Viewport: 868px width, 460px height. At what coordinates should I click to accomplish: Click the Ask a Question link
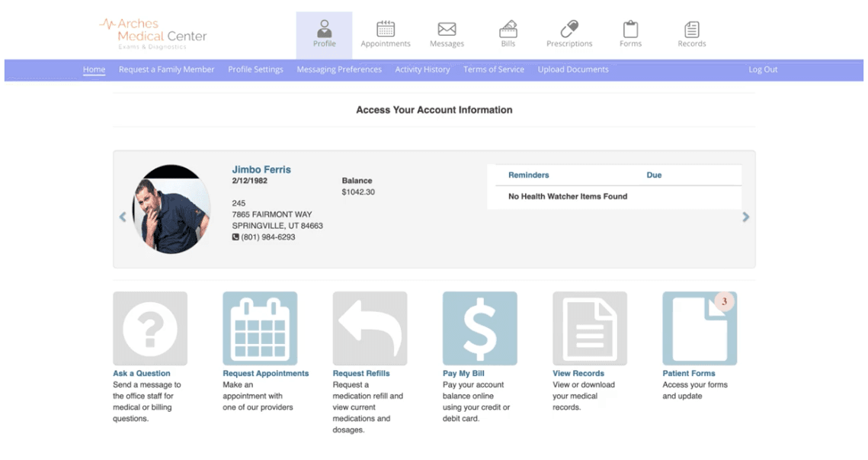[142, 374]
